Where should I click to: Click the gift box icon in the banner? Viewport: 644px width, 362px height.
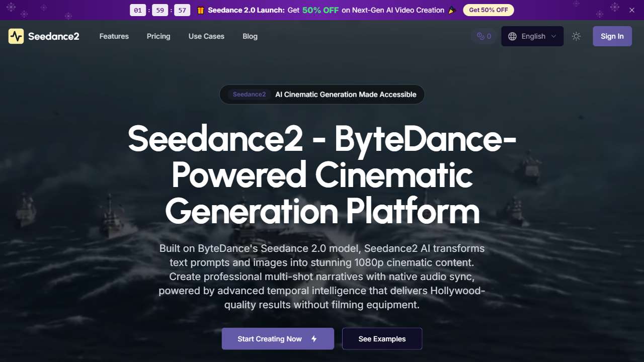pyautogui.click(x=200, y=10)
